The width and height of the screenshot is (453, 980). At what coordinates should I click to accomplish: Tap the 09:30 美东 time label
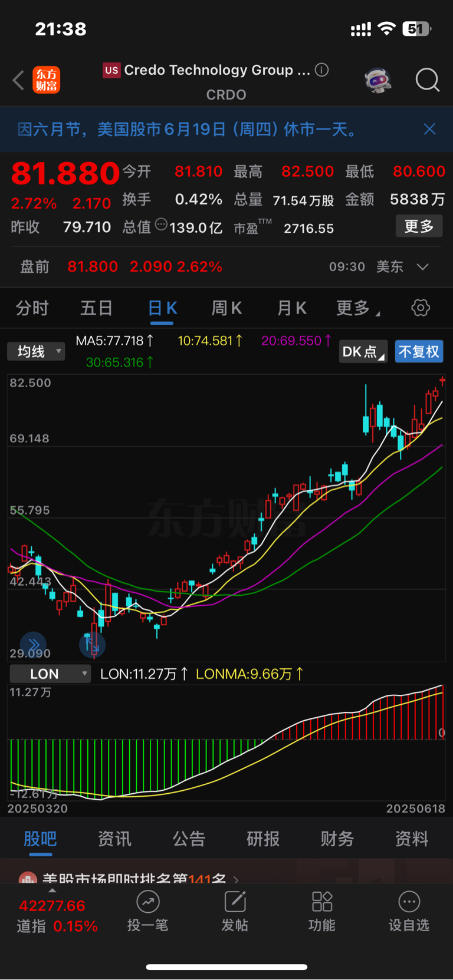[x=366, y=267]
